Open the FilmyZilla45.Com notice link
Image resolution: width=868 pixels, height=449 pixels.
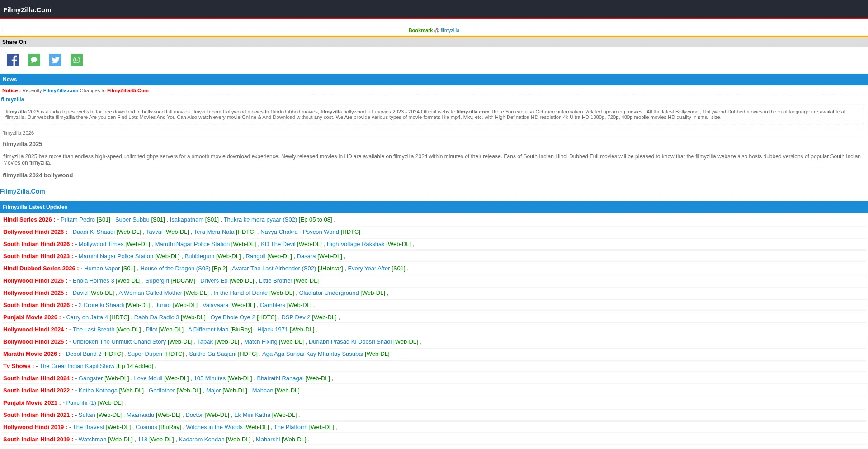coord(128,90)
